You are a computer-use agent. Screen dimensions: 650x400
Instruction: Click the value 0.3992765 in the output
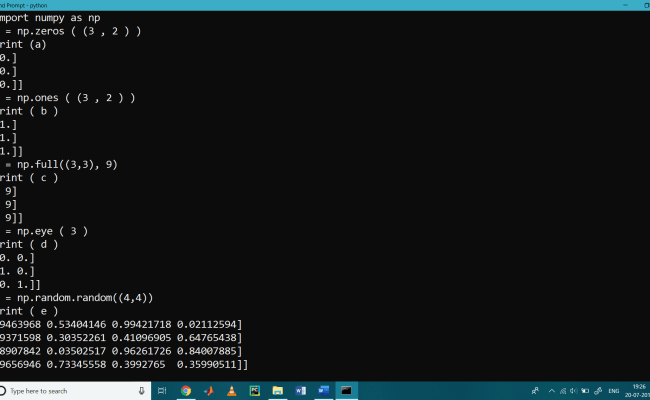[x=138, y=364]
